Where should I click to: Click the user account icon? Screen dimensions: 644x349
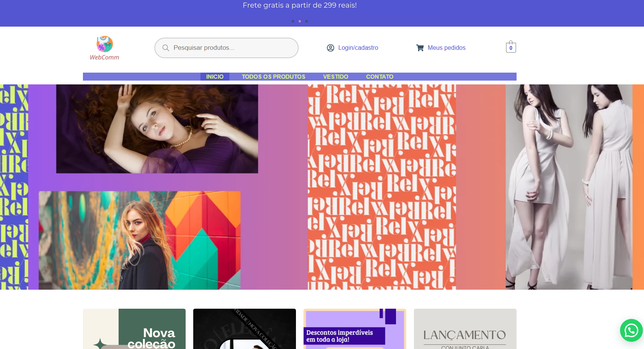[x=330, y=48]
